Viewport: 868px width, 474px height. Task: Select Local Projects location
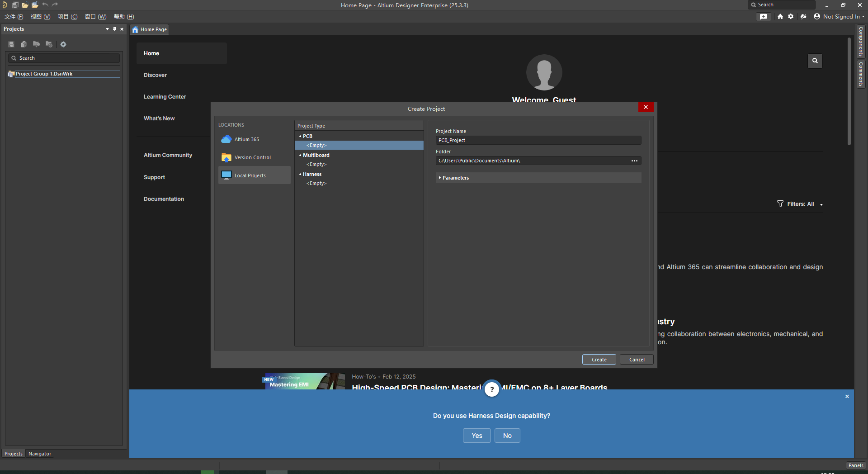254,175
